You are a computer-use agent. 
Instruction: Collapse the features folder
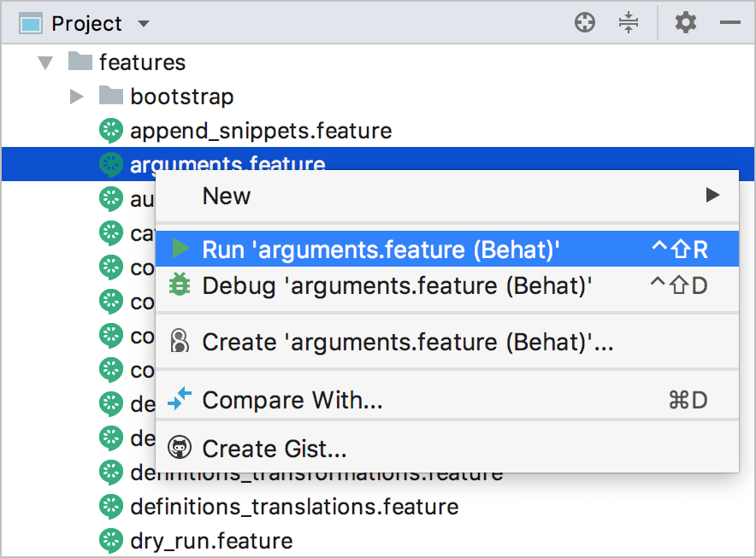45,62
